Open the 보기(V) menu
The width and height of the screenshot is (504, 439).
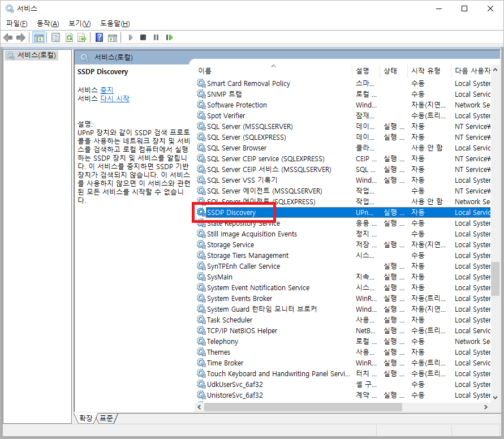coord(79,23)
